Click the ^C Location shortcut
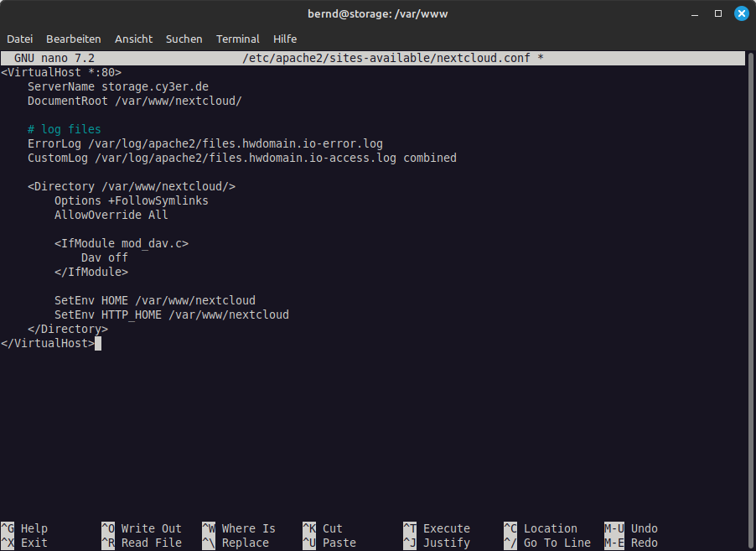This screenshot has height=551, width=756. click(541, 528)
